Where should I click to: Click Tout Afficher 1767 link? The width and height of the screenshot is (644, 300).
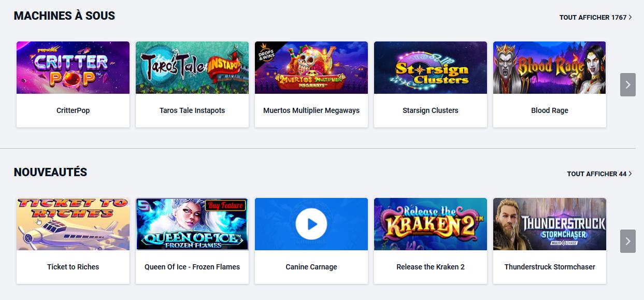[x=596, y=18]
